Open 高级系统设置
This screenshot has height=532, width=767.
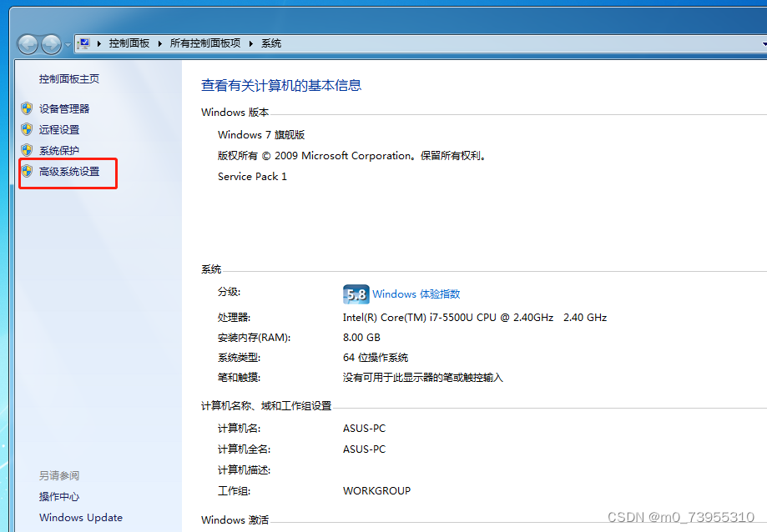(69, 172)
